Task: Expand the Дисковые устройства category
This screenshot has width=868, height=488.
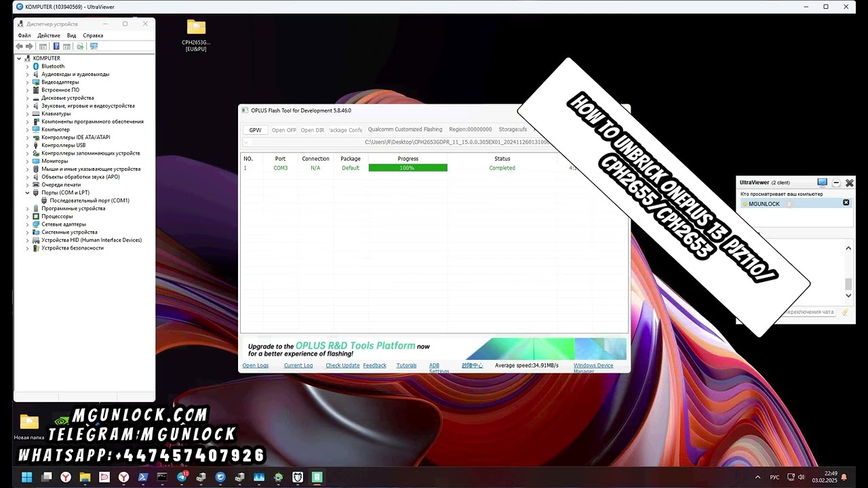Action: (x=27, y=98)
